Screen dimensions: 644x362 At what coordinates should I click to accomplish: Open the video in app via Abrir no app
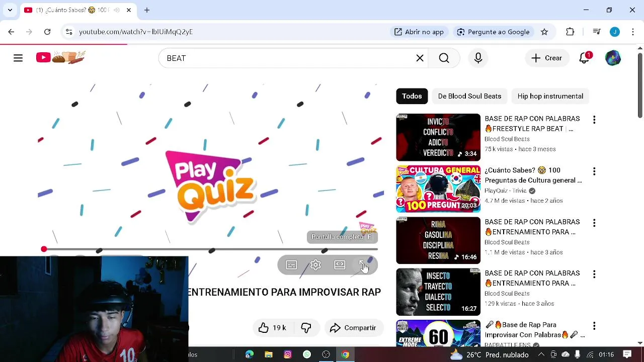tap(419, 32)
